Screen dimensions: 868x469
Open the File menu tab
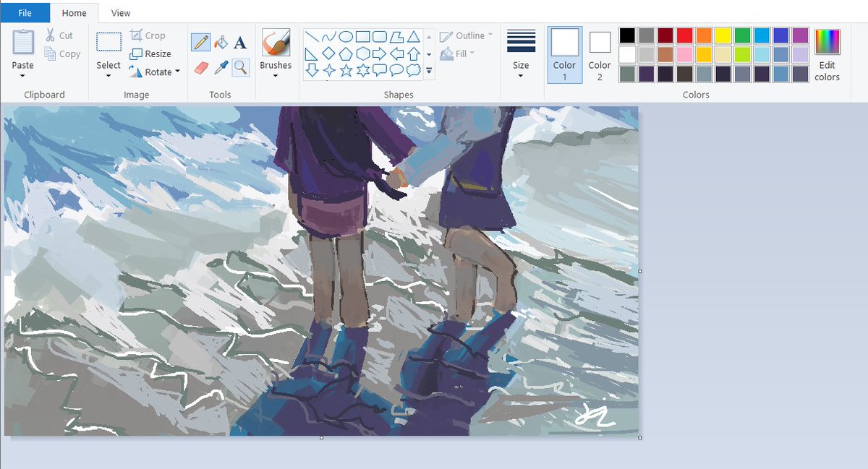coord(25,12)
